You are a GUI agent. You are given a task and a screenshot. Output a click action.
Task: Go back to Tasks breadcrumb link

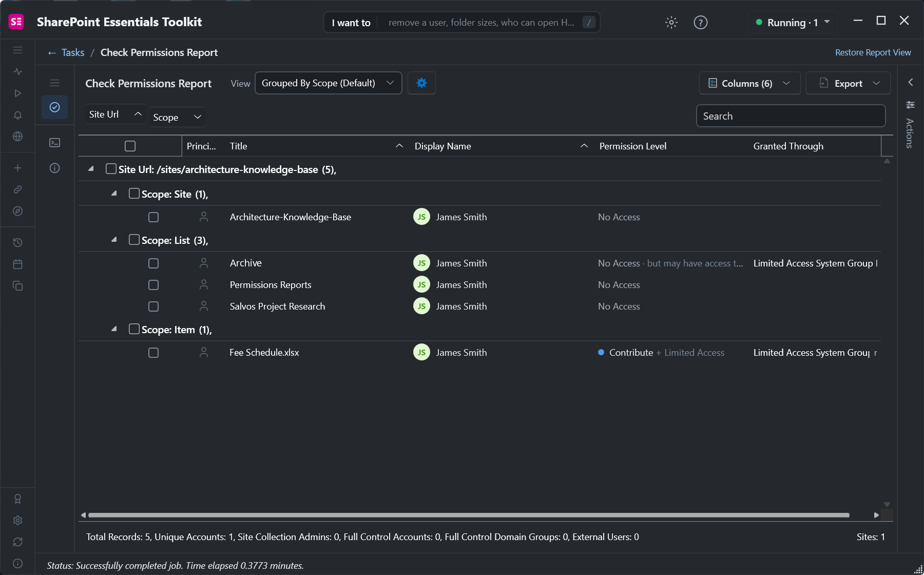[x=73, y=52]
